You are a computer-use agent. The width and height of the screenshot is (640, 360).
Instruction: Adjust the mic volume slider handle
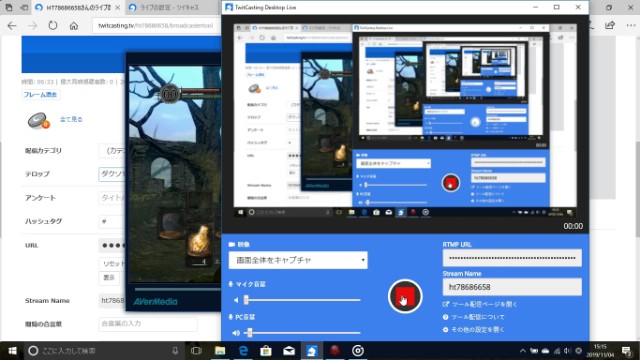point(246,300)
